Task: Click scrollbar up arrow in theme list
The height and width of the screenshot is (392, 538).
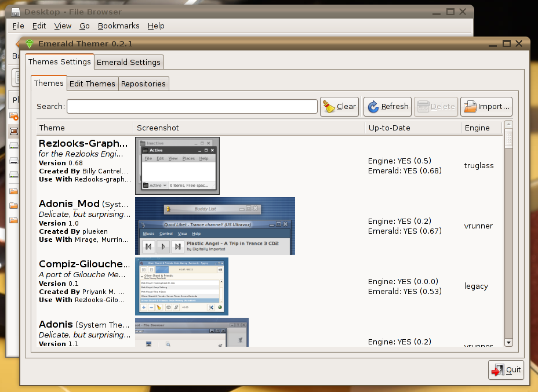Action: pyautogui.click(x=509, y=125)
